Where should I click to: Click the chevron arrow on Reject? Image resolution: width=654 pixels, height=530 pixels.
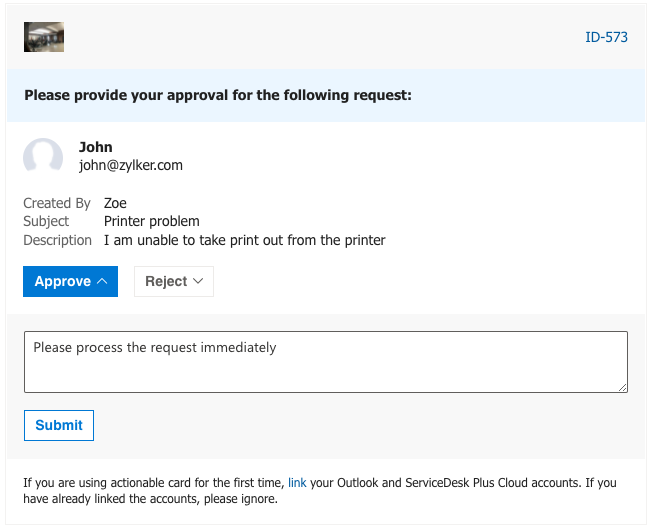click(198, 281)
